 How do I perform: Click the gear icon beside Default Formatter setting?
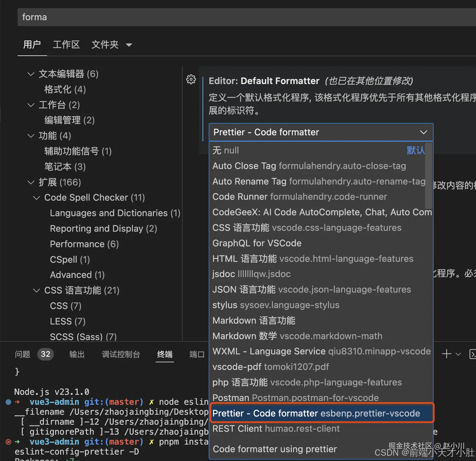pyautogui.click(x=191, y=79)
